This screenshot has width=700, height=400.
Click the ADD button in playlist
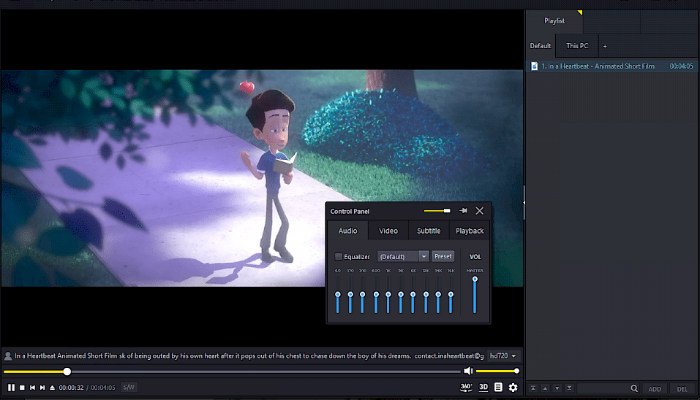[655, 388]
